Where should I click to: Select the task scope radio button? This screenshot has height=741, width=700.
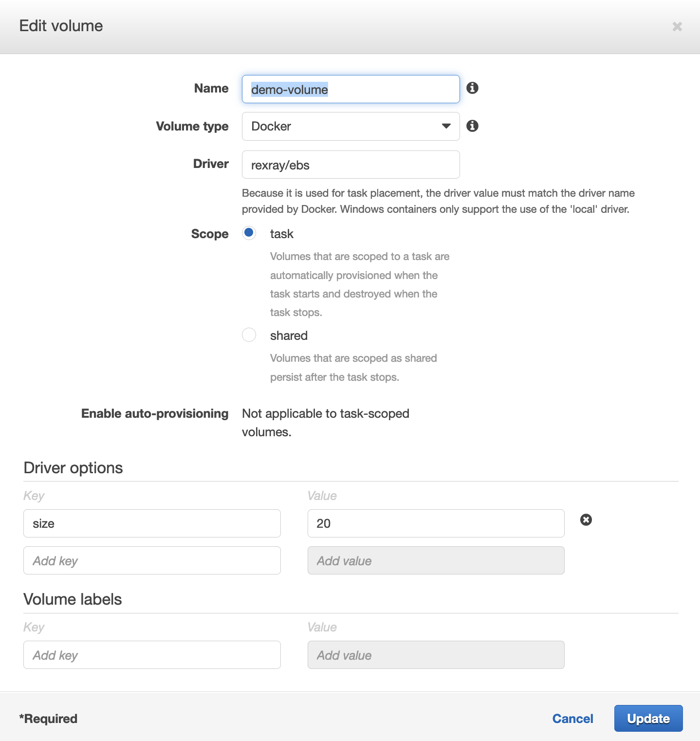tap(249, 233)
